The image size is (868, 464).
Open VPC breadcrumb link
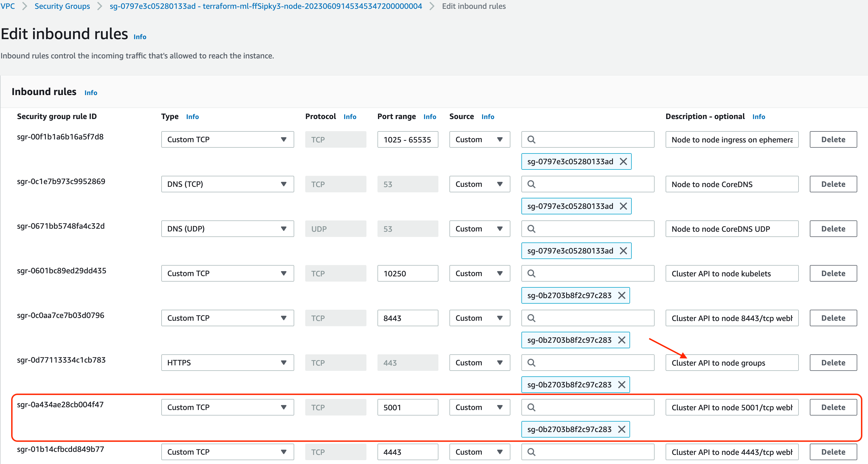(x=7, y=6)
